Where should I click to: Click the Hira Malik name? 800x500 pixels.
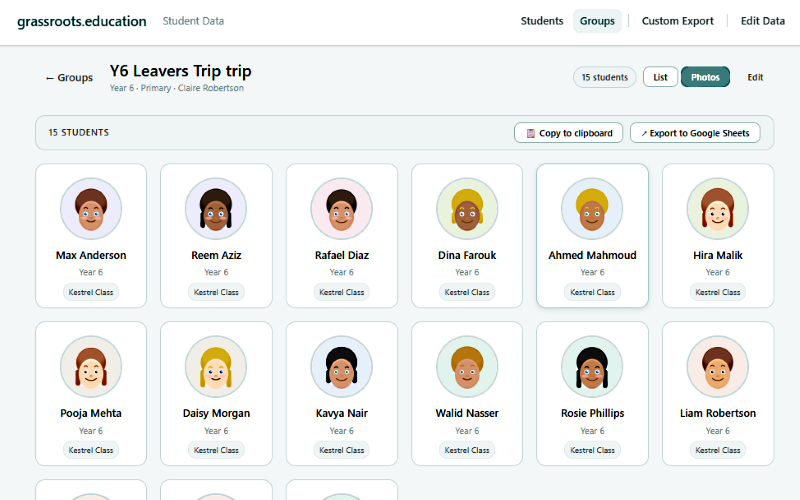718,255
